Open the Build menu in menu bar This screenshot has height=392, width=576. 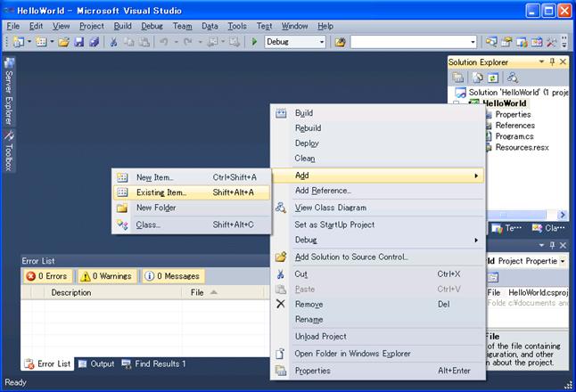coord(122,26)
